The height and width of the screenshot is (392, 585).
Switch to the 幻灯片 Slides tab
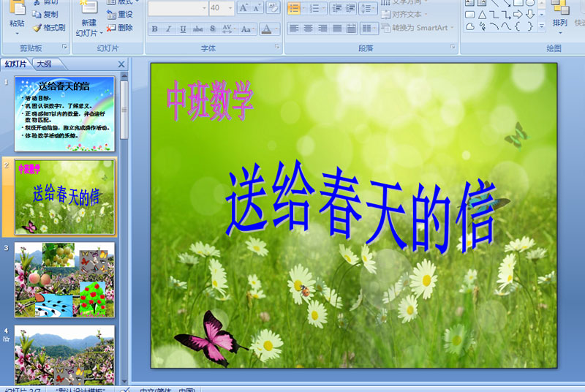coord(15,64)
